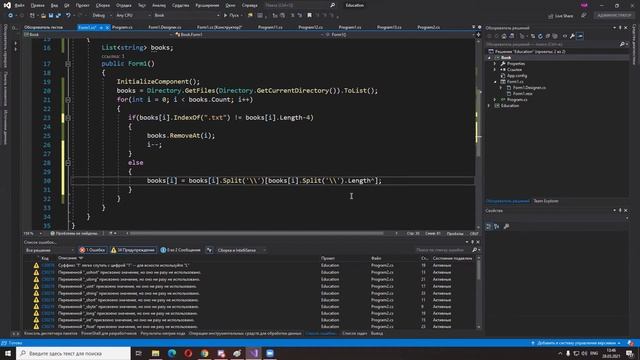The width and height of the screenshot is (640, 360).
Task: Collapse the Form1.cs node in Solution Explorer
Action: coord(495,82)
